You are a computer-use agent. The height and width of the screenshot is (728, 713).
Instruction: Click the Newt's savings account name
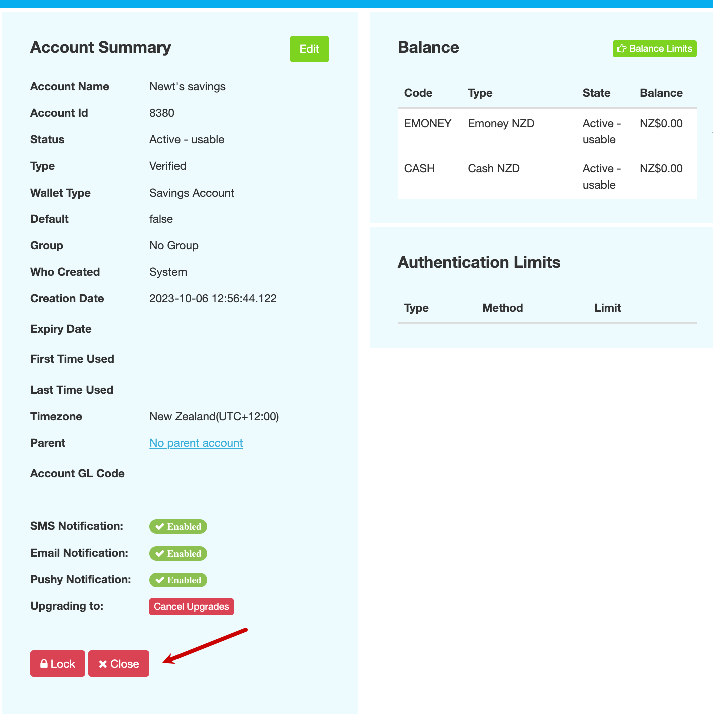click(x=188, y=87)
